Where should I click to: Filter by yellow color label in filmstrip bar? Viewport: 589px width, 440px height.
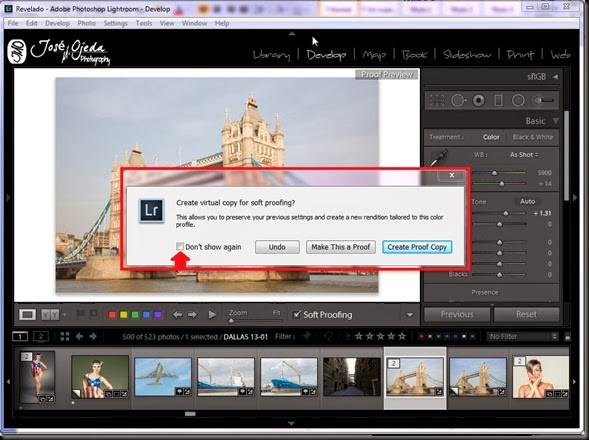click(430, 336)
